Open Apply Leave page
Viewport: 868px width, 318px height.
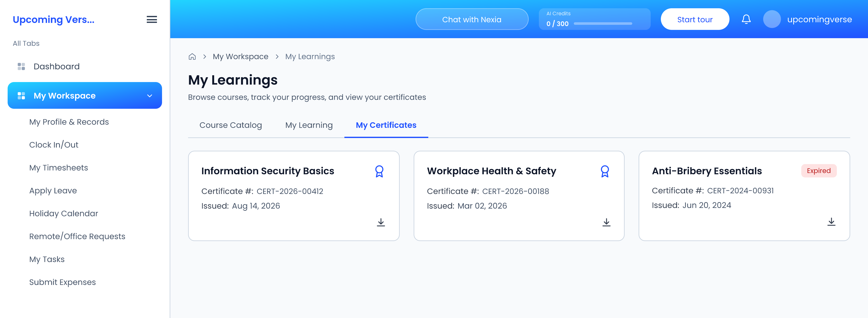[x=53, y=191]
